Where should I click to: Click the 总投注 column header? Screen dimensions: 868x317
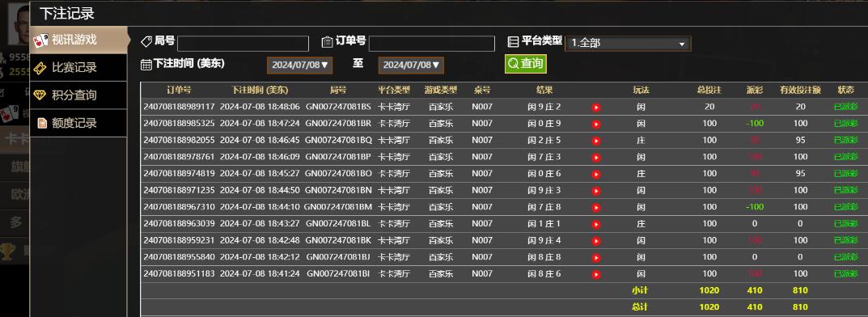[709, 90]
